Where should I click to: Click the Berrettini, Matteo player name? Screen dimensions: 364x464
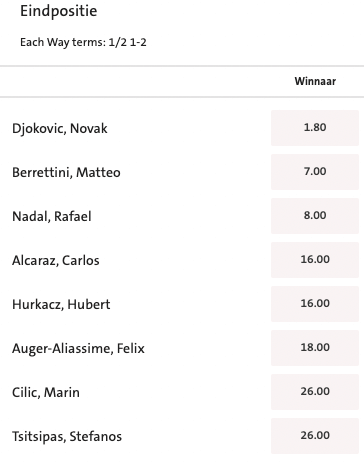(66, 172)
